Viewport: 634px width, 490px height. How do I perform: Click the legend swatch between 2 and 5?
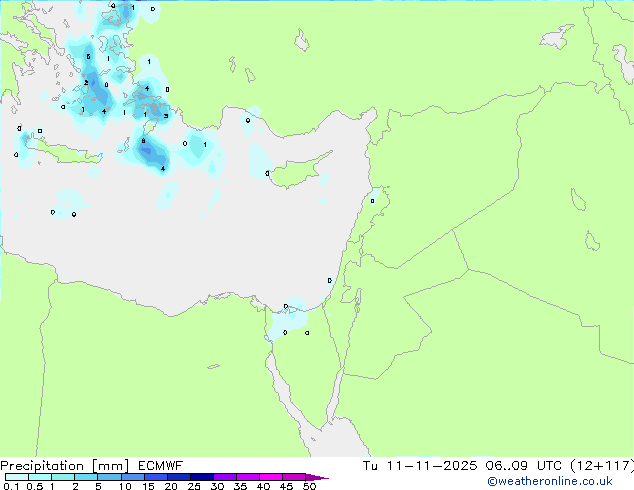click(x=86, y=477)
